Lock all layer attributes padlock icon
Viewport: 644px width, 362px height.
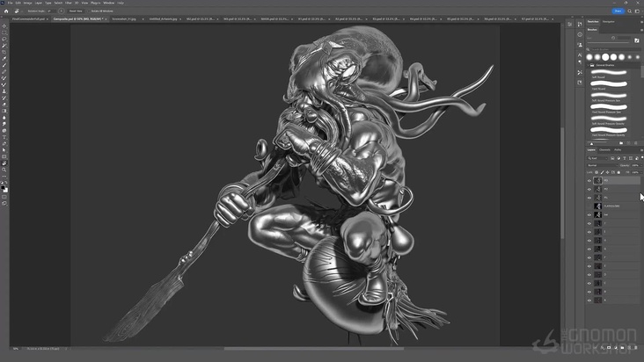(x=619, y=172)
